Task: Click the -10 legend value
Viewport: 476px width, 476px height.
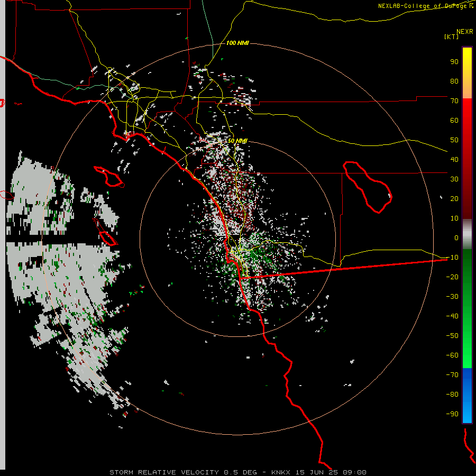Action: pyautogui.click(x=452, y=258)
